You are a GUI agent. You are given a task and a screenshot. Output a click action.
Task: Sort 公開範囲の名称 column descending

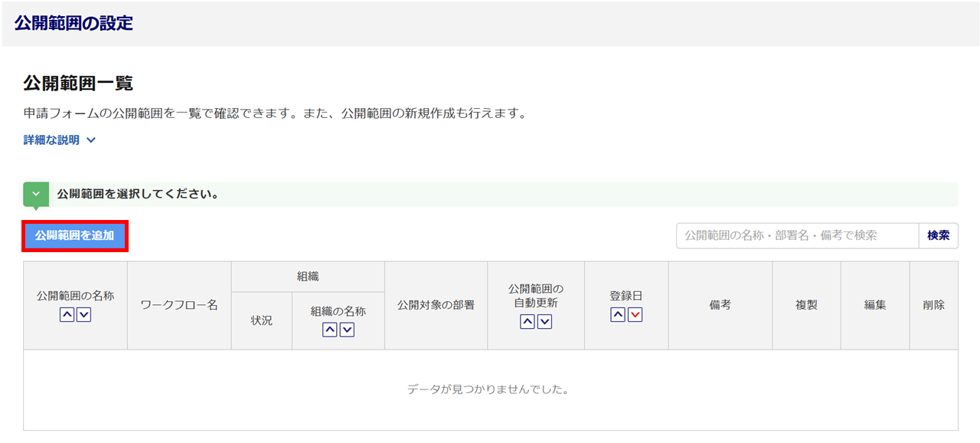tap(84, 314)
